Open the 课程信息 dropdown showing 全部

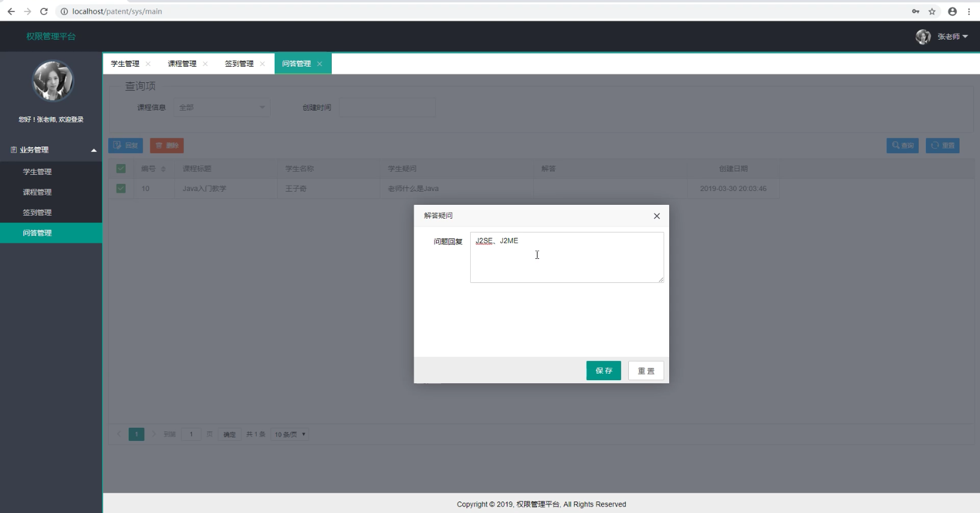[x=222, y=108]
